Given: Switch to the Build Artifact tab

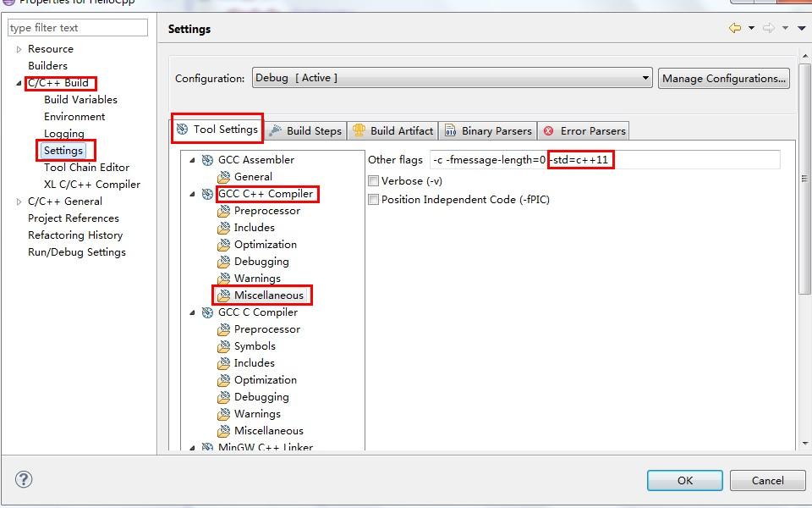Looking at the screenshot, I should point(392,130).
